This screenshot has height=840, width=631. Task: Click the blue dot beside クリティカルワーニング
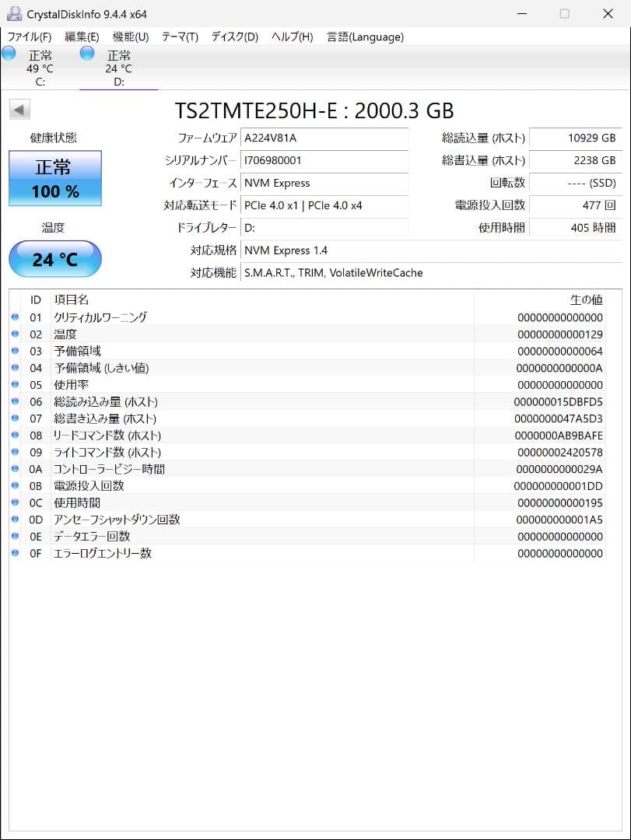click(x=15, y=317)
